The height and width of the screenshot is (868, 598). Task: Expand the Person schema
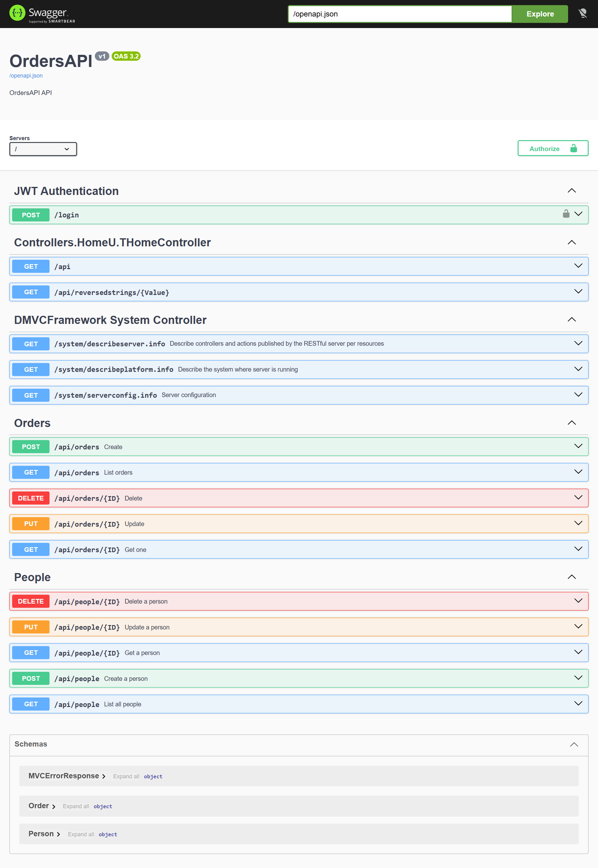44,833
